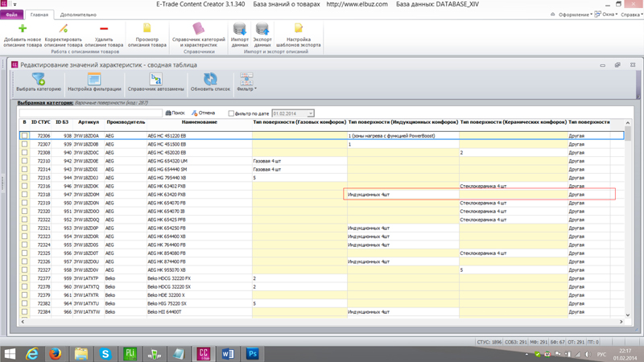
Task: Open the auto-replace dictionary icon
Action: (155, 79)
